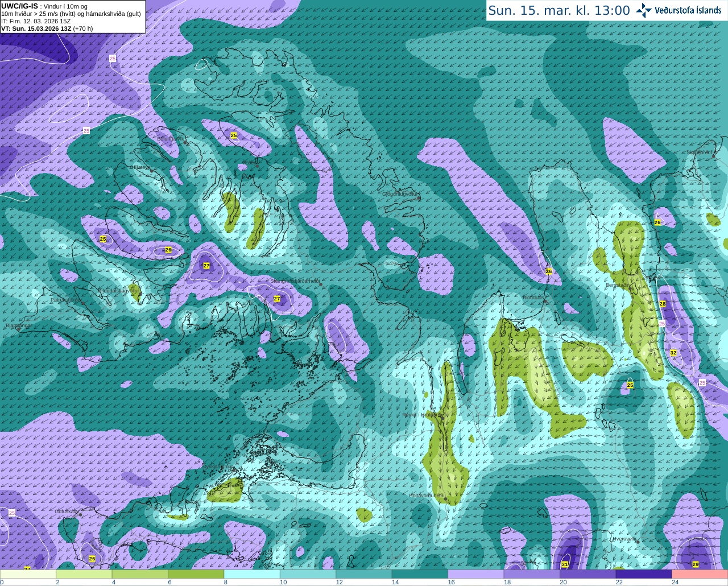Pick the violet 20–22 legend swatch
This screenshot has width=728, height=586.
[588, 574]
